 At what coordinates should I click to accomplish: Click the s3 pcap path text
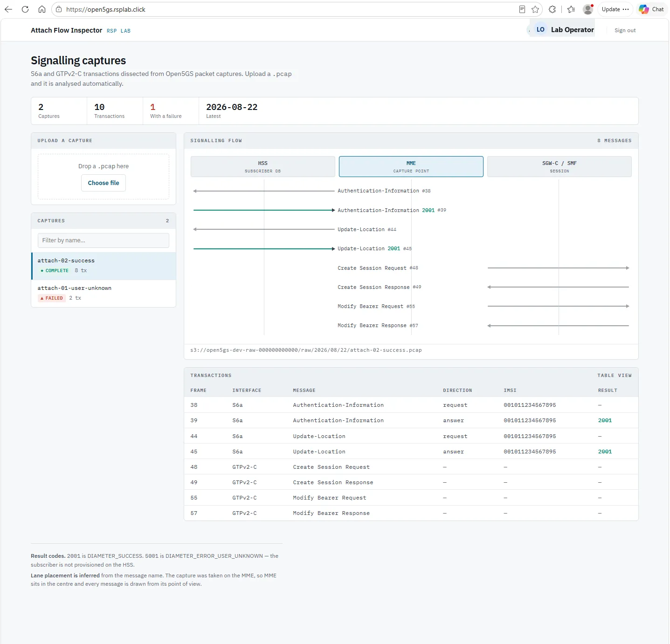[x=306, y=350]
